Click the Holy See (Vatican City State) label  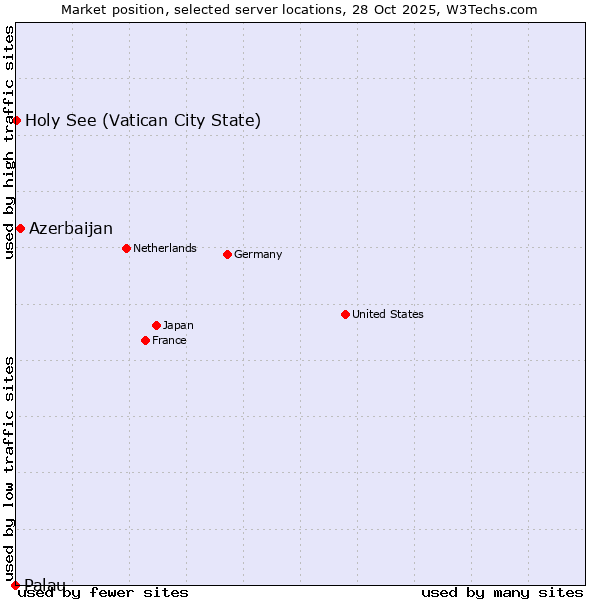pyautogui.click(x=143, y=121)
